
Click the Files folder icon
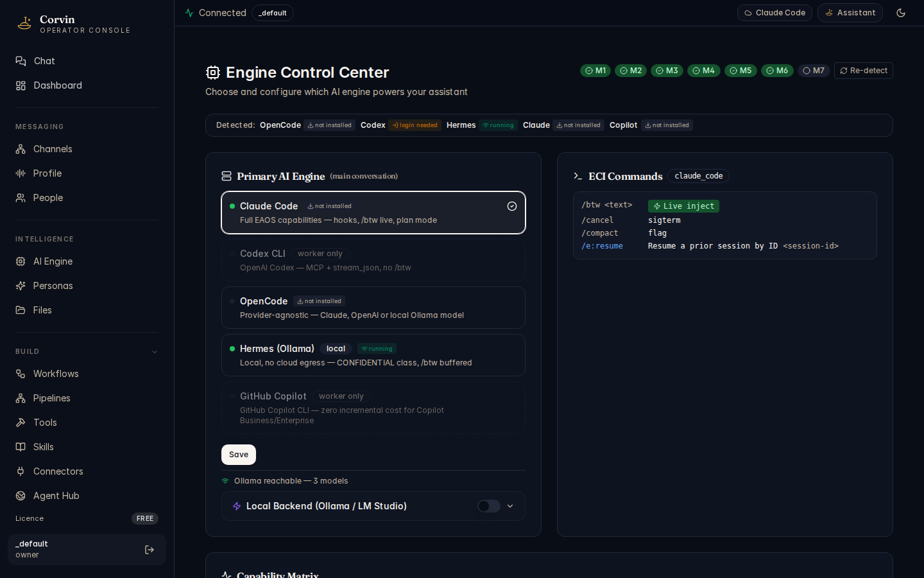[21, 310]
